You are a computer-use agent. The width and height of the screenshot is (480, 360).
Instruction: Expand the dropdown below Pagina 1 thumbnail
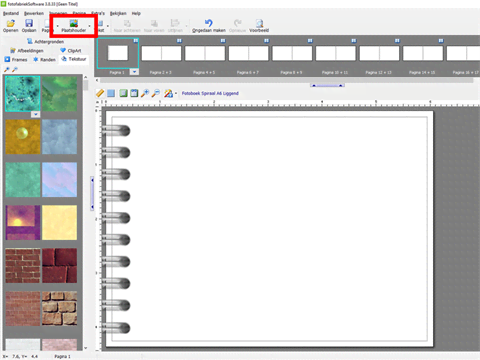134,72
